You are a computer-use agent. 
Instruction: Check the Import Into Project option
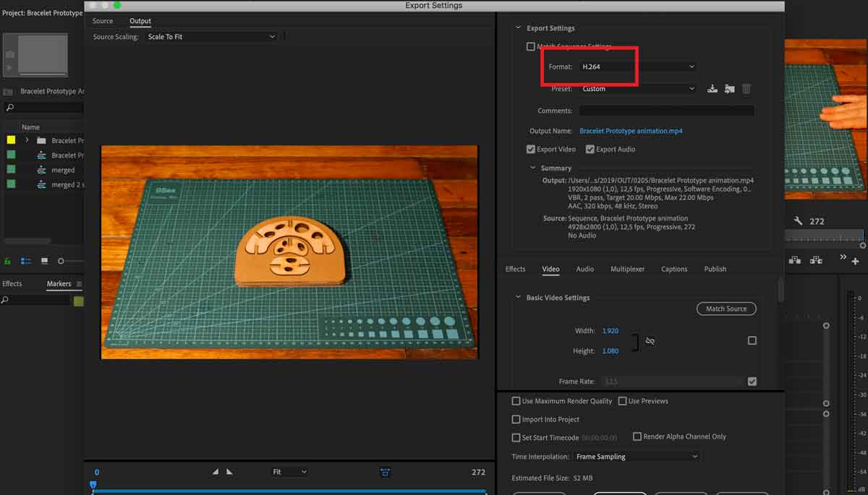516,419
